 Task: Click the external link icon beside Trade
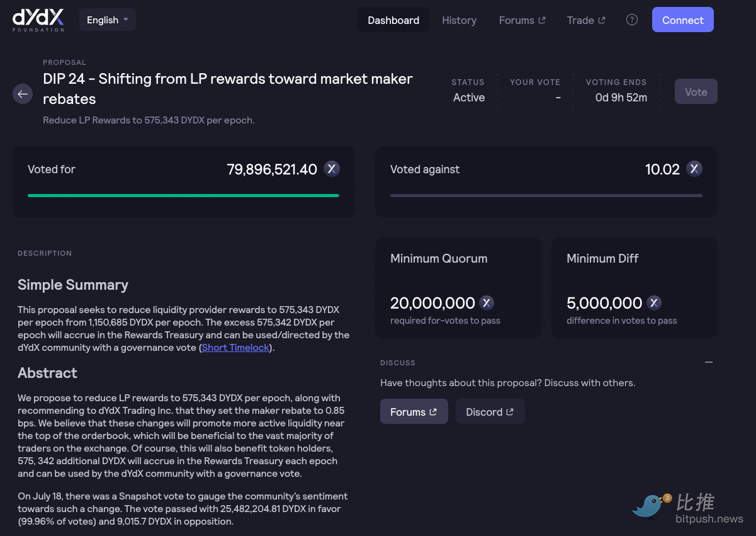[602, 20]
